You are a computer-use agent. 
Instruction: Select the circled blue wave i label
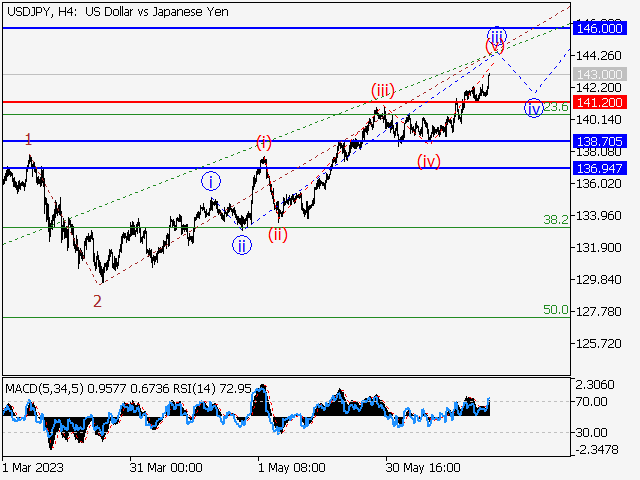click(x=211, y=182)
